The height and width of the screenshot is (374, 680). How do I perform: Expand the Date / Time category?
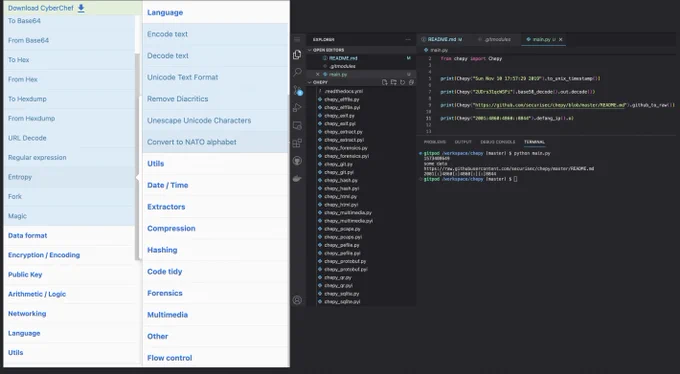[x=167, y=185]
